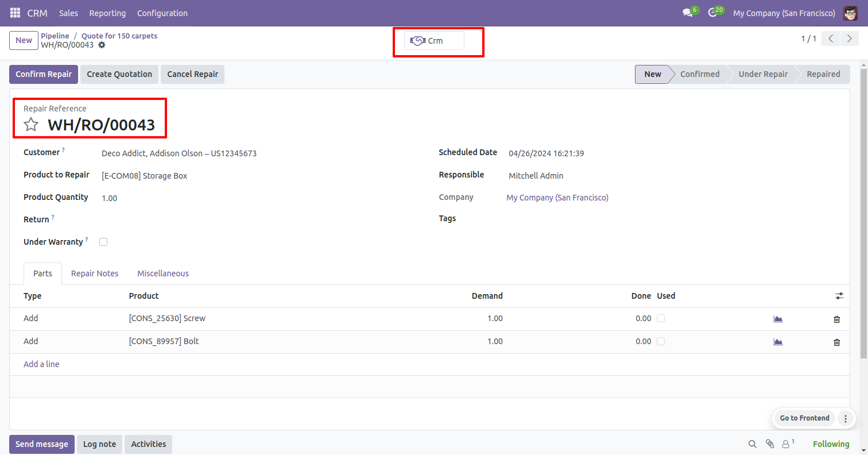Delete the Bolt line with trash icon
The width and height of the screenshot is (868, 455).
pyautogui.click(x=836, y=342)
